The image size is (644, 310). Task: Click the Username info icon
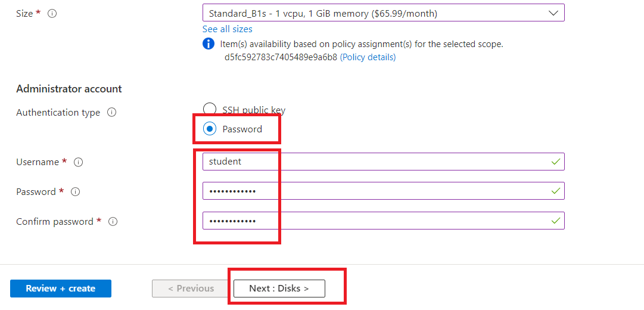coord(78,162)
